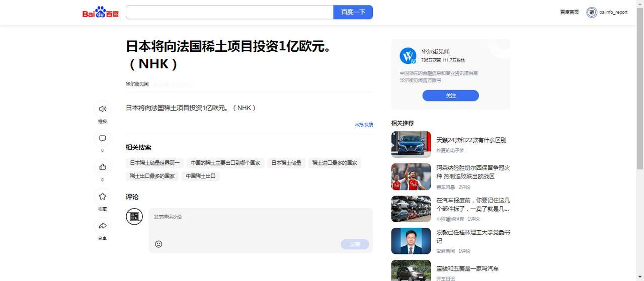Open the Baidu logo homepage
This screenshot has height=281, width=644.
pyautogui.click(x=101, y=13)
